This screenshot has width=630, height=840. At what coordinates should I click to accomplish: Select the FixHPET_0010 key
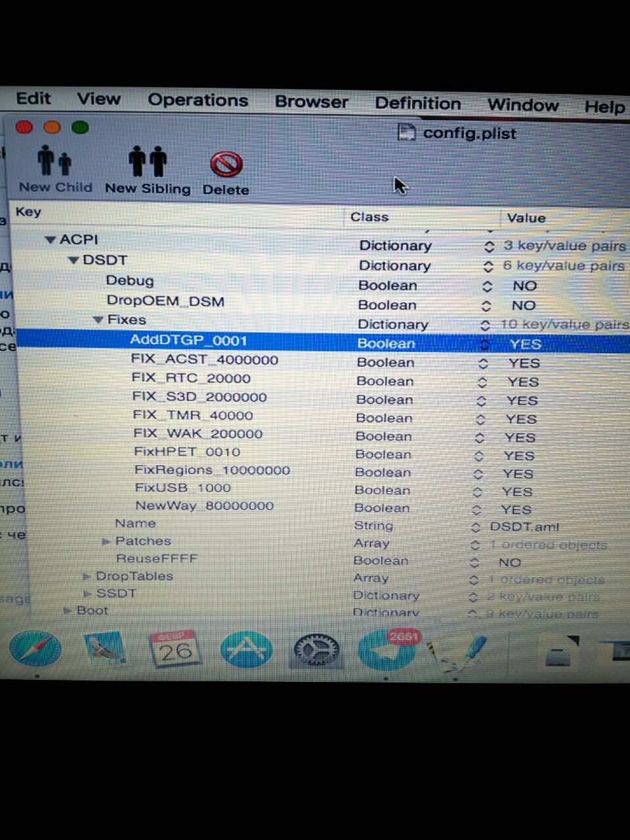pyautogui.click(x=187, y=452)
